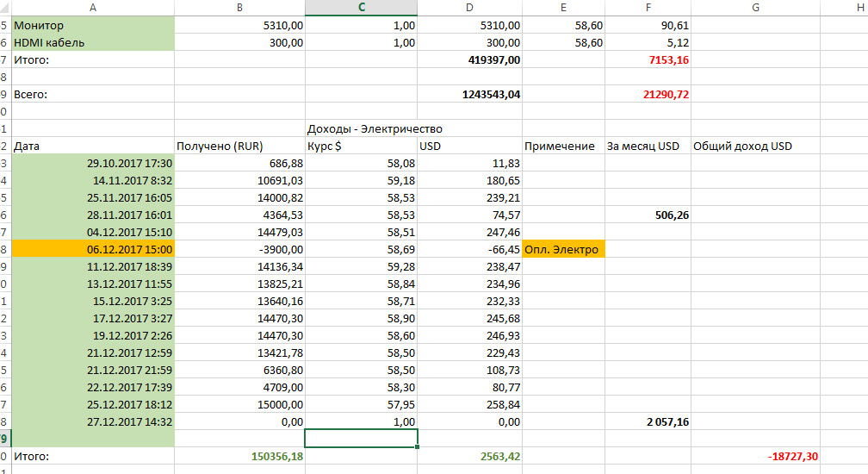The height and width of the screenshot is (474, 868).
Task: Click the received amount 13825,21
Action: click(280, 284)
